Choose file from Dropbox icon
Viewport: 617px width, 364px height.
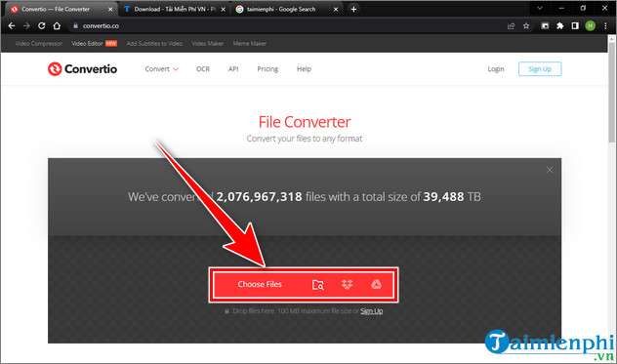(347, 285)
